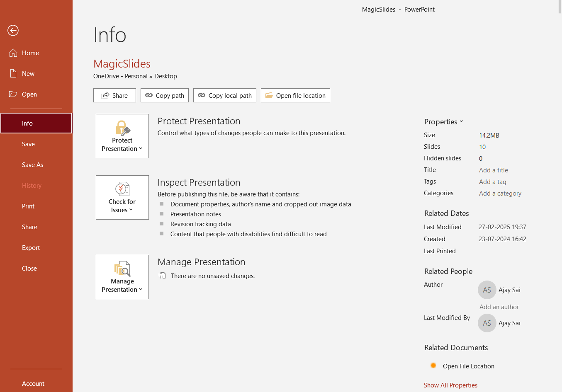Click the Check for Issues document icon

pyautogui.click(x=122, y=189)
